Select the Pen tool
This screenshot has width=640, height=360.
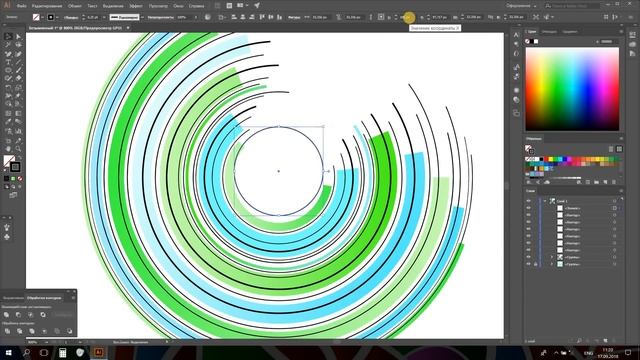8,54
